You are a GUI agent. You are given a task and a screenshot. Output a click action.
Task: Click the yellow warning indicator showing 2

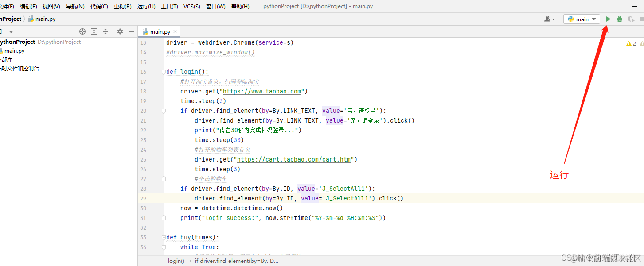pyautogui.click(x=631, y=43)
